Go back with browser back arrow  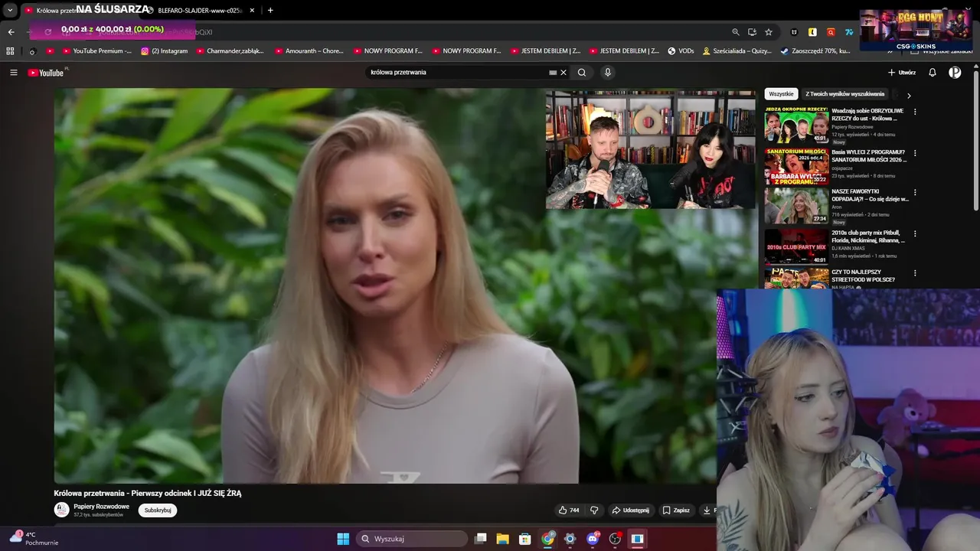tap(11, 32)
